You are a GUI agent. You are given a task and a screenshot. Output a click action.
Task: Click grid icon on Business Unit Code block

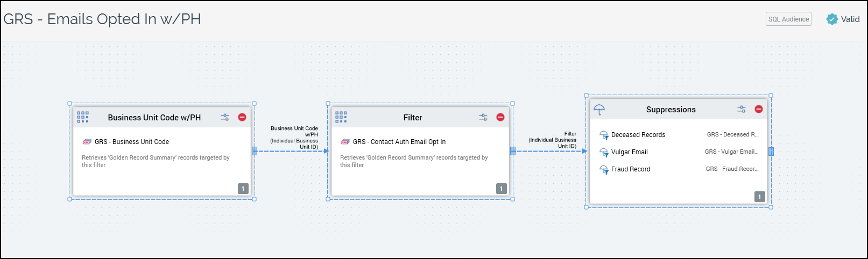[83, 117]
